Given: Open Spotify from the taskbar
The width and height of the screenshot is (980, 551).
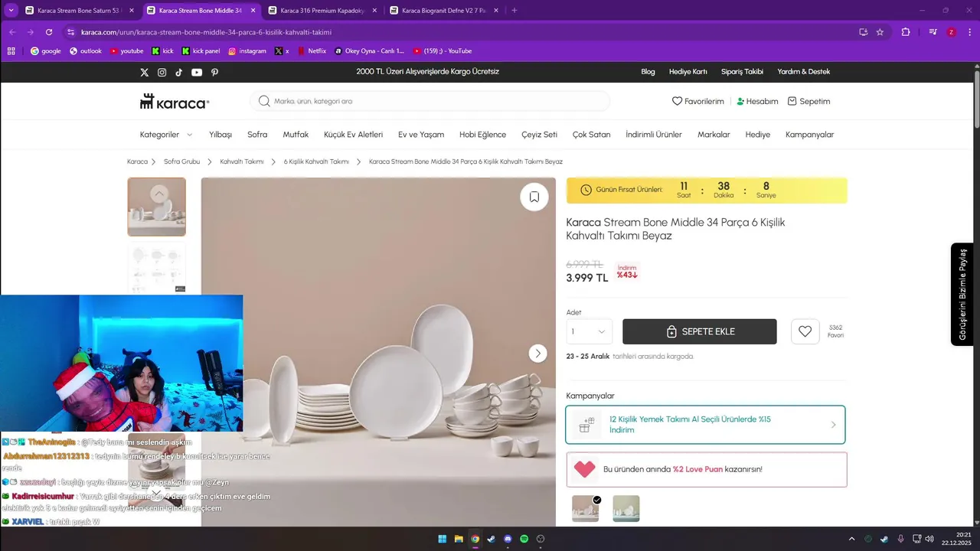Looking at the screenshot, I should click(524, 539).
